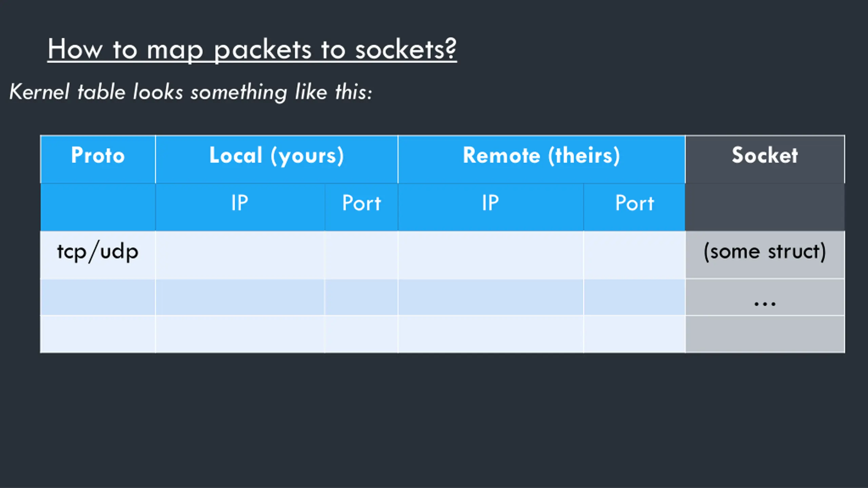Click the slide title about mapping packets
This screenshot has width=868, height=488.
click(x=252, y=50)
